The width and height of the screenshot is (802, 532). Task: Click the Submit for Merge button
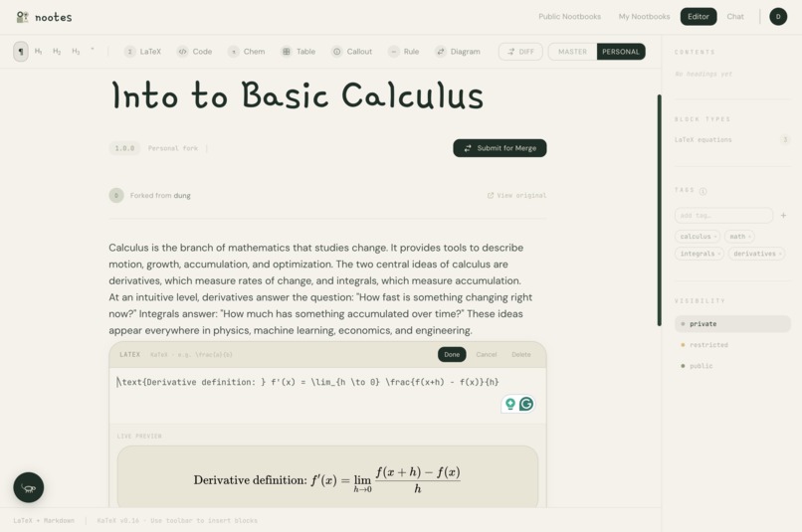tap(500, 148)
